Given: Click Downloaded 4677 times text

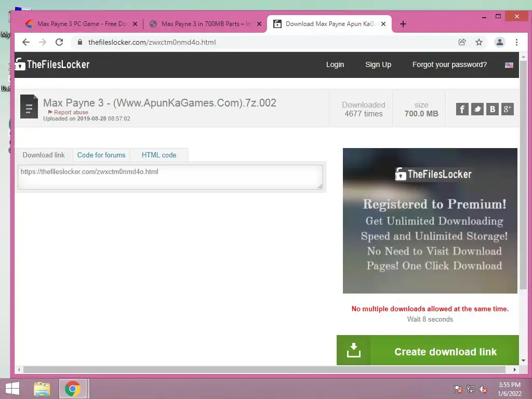Looking at the screenshot, I should point(363,109).
